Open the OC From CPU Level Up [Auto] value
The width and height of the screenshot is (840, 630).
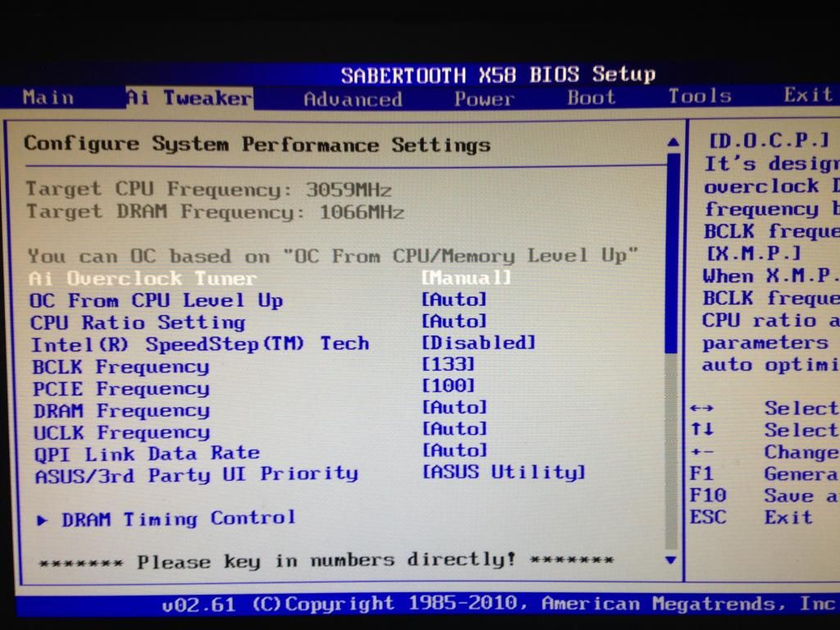point(454,299)
